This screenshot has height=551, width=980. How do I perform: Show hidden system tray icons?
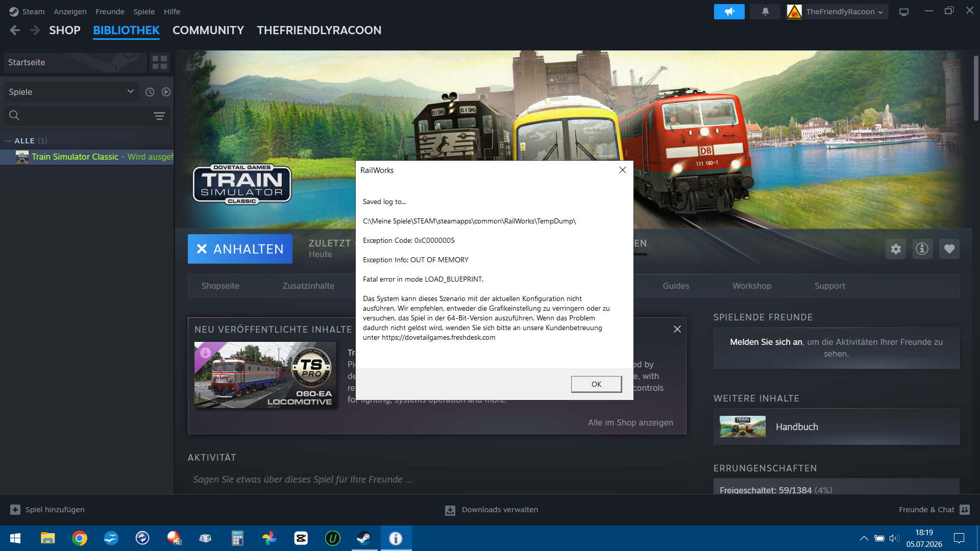coord(864,538)
